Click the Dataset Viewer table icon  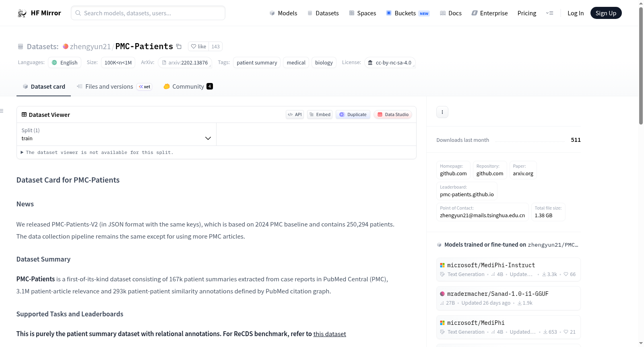tap(24, 115)
